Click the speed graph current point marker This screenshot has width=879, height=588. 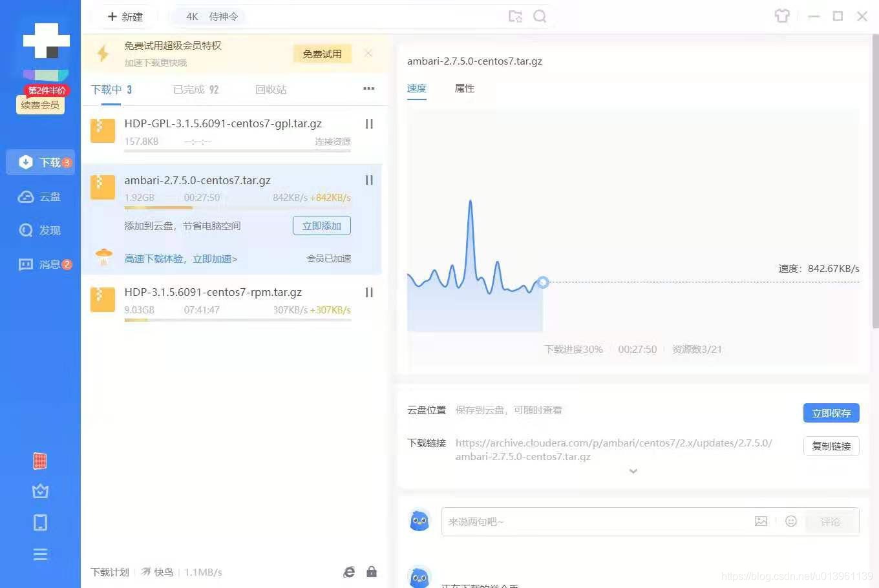point(543,282)
